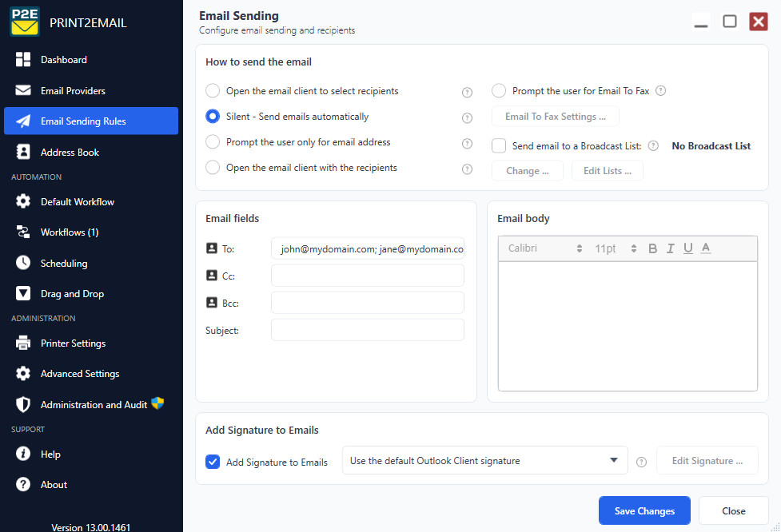Image resolution: width=781 pixels, height=532 pixels.
Task: Click the Close button
Action: [734, 510]
